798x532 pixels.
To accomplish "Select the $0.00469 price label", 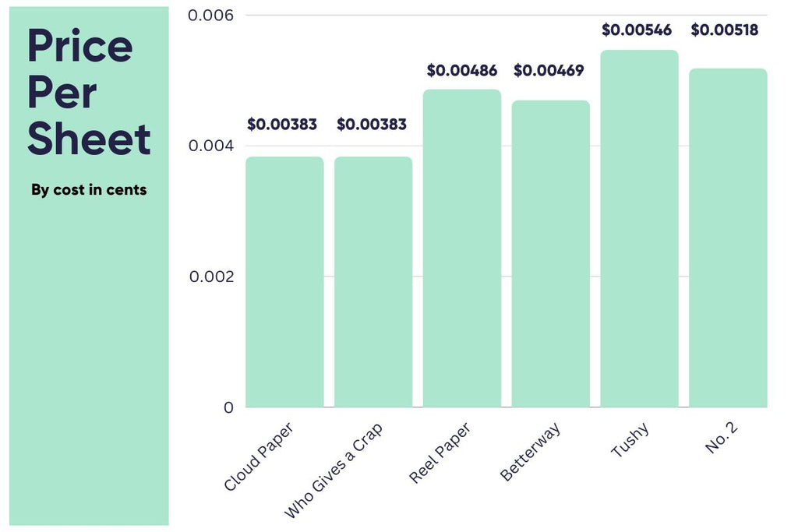I will point(549,71).
